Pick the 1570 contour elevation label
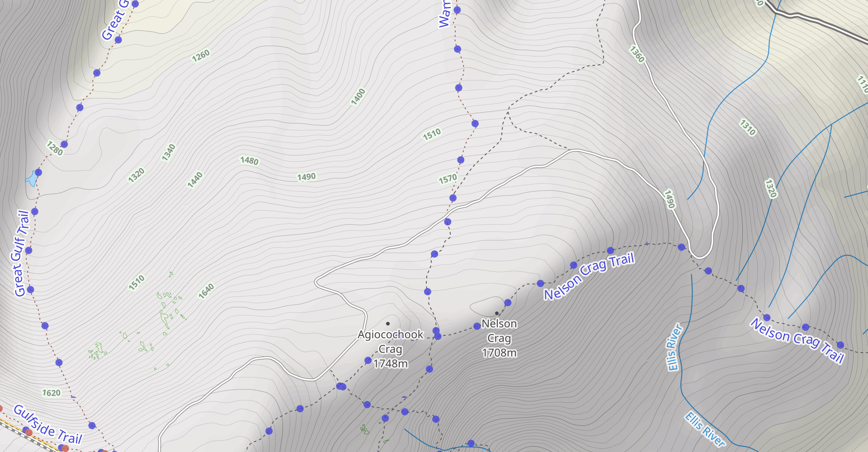 (x=448, y=179)
